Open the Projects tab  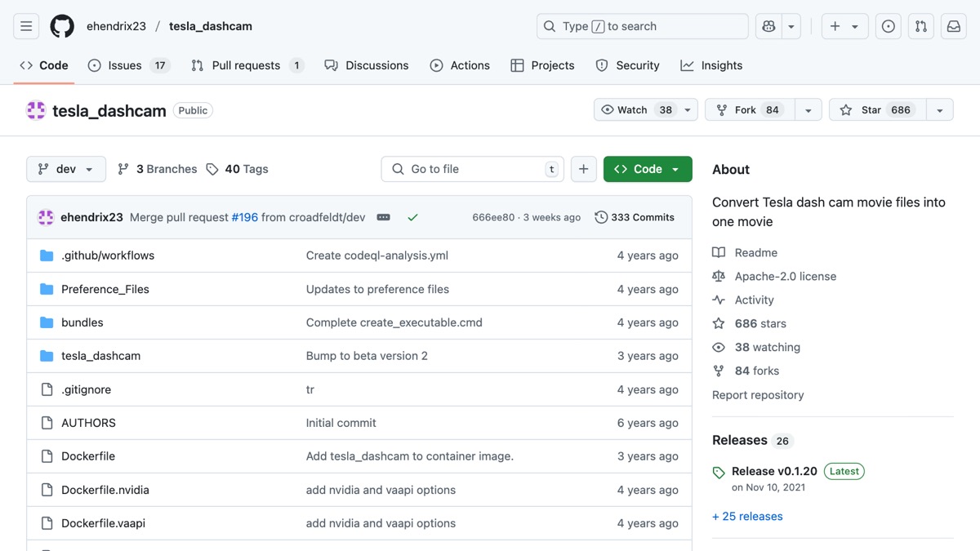pos(542,65)
